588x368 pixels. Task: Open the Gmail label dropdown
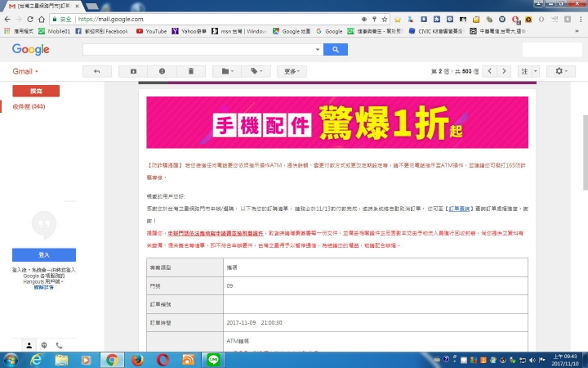pos(25,71)
